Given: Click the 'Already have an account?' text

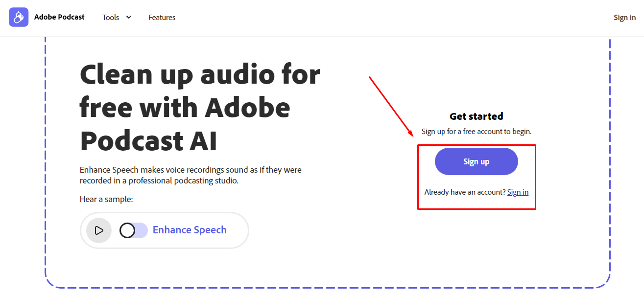Looking at the screenshot, I should pos(465,192).
